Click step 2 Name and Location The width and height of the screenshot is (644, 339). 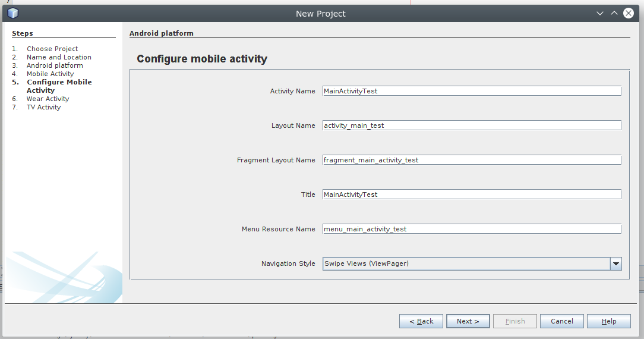59,57
